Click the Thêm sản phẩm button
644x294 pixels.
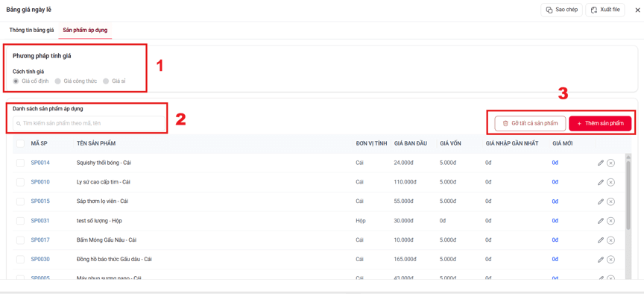600,123
